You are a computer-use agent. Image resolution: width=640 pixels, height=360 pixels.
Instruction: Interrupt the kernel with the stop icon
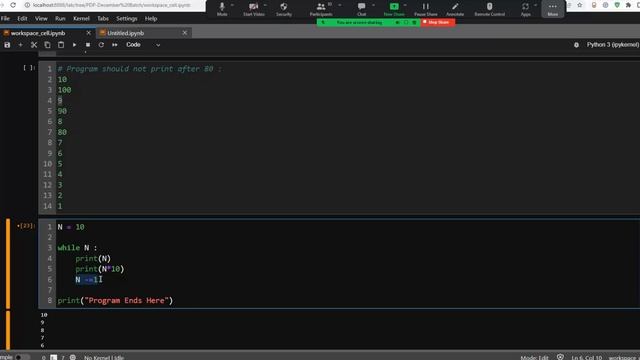tap(88, 45)
